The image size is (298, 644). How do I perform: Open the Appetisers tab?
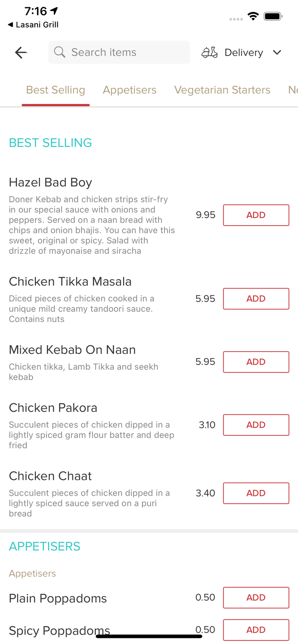pyautogui.click(x=129, y=90)
